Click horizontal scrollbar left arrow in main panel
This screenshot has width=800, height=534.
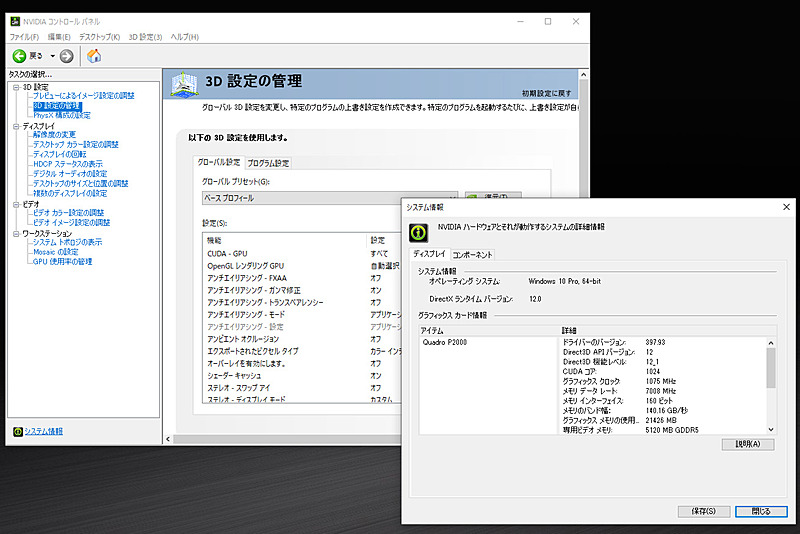coord(168,439)
